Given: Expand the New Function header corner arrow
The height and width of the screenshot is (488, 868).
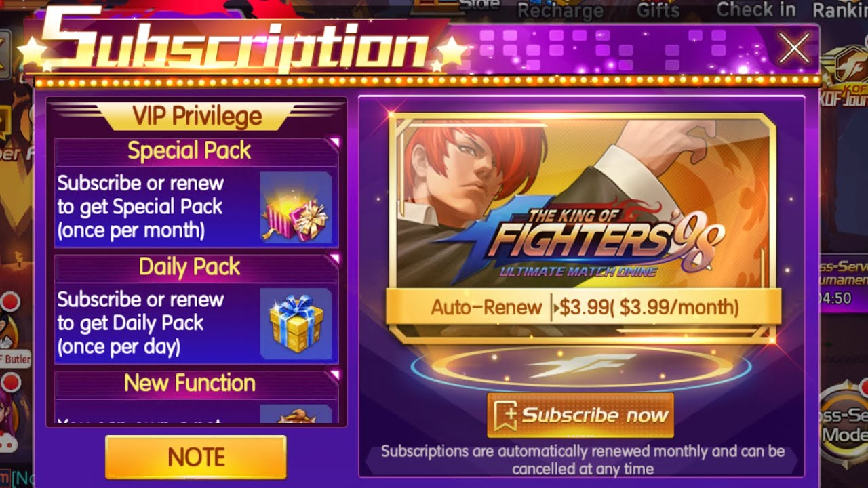Looking at the screenshot, I should click(333, 375).
